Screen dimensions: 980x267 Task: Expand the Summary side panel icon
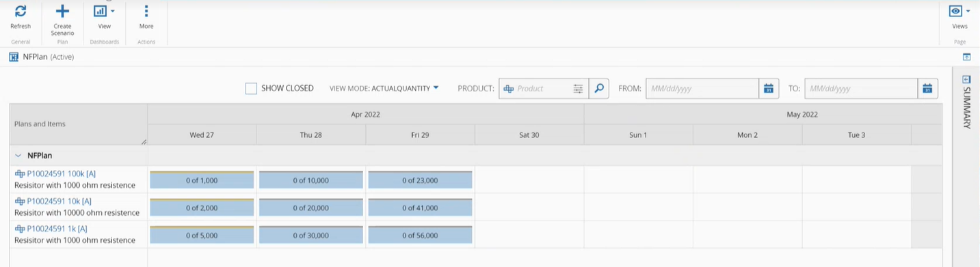(966, 79)
